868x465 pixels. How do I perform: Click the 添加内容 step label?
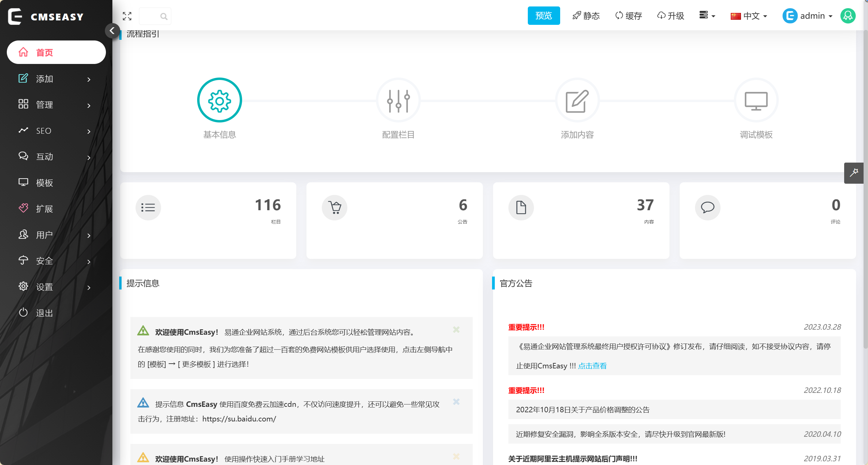tap(577, 135)
